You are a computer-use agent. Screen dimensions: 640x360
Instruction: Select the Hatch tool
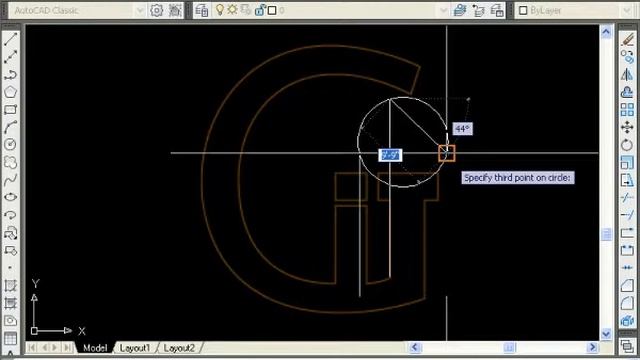point(10,285)
